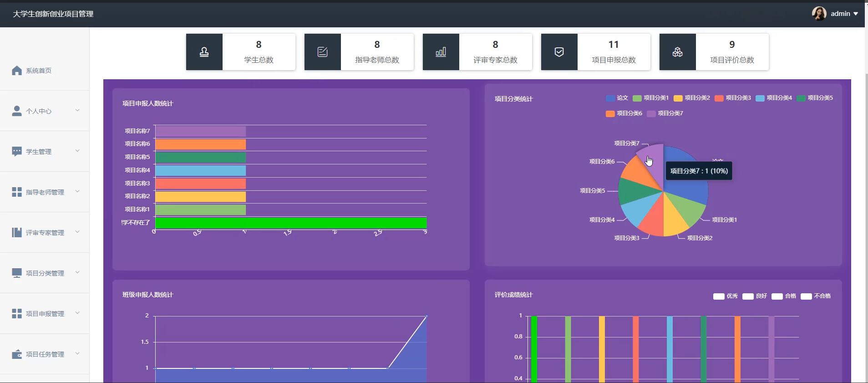The image size is (868, 383).
Task: Toggle 项目分类6 legend item
Action: coord(624,113)
